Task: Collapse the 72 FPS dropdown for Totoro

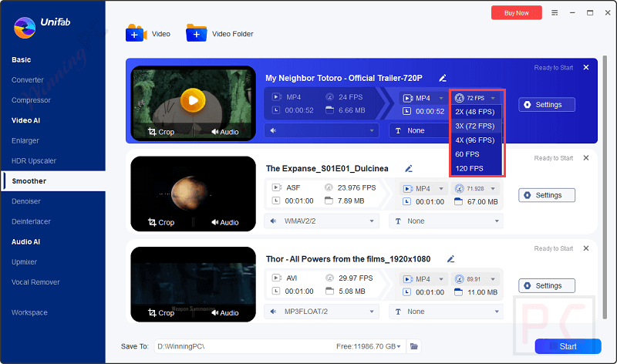Action: (x=476, y=98)
